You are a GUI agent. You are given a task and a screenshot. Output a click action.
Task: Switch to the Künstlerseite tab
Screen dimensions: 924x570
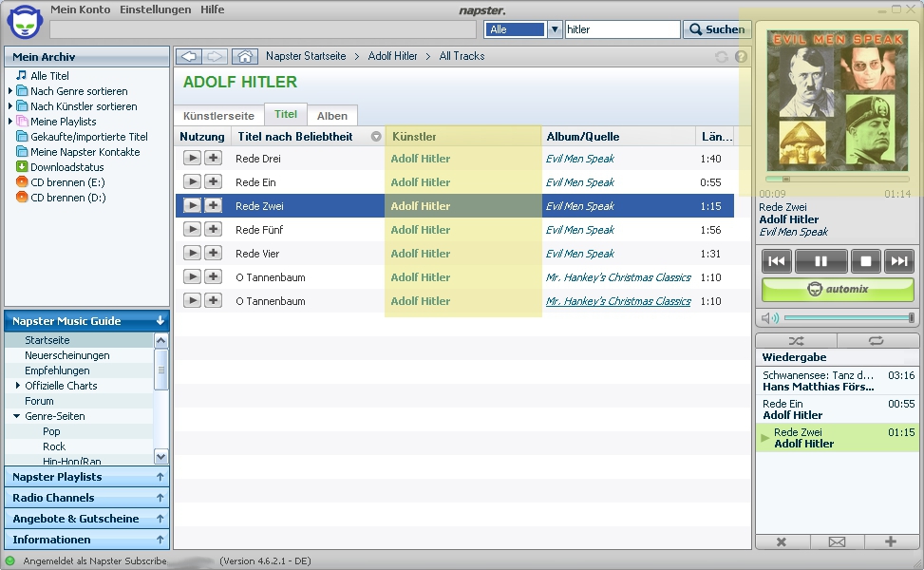(x=218, y=116)
